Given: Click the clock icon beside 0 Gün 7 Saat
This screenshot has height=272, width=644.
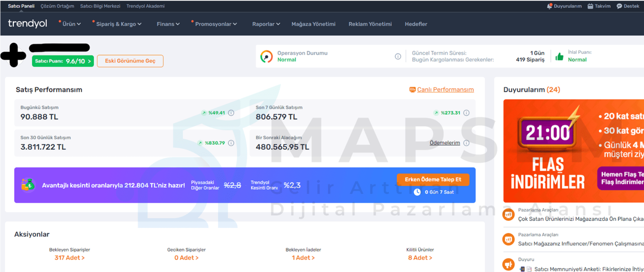Looking at the screenshot, I should [417, 192].
